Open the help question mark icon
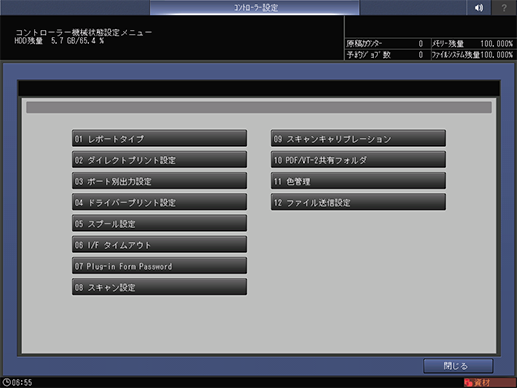This screenshot has height=388, width=517. click(x=504, y=7)
